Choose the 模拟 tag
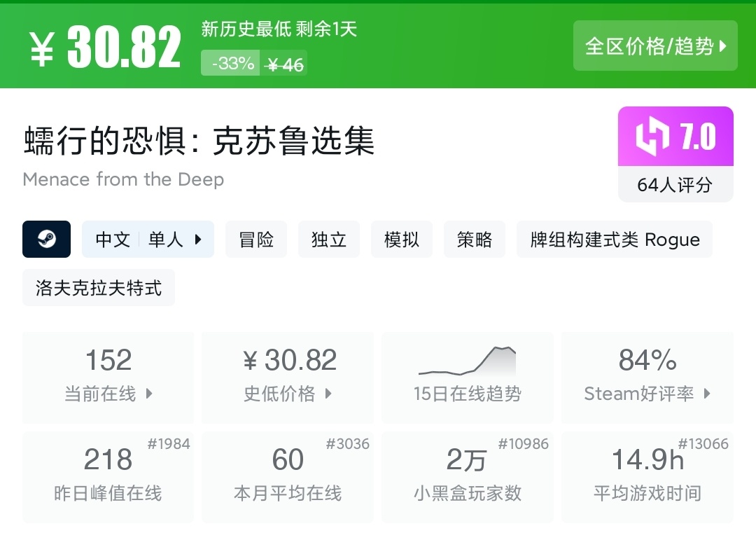 pos(402,240)
